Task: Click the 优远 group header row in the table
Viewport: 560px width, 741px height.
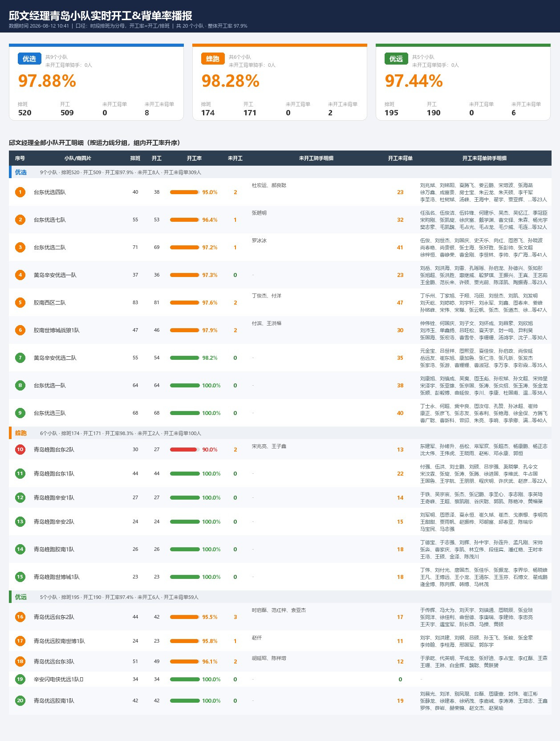Action: (x=280, y=597)
